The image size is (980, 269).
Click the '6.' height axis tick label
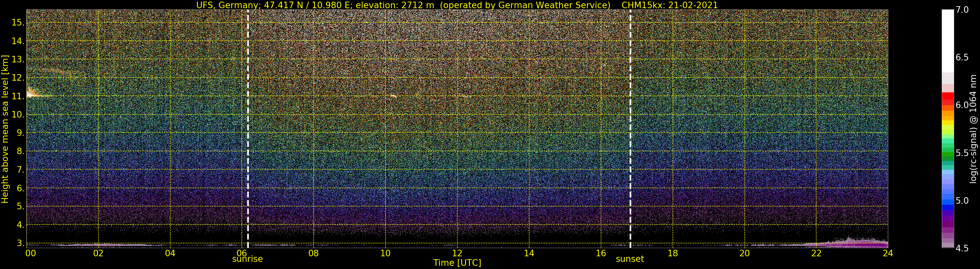pos(20,188)
